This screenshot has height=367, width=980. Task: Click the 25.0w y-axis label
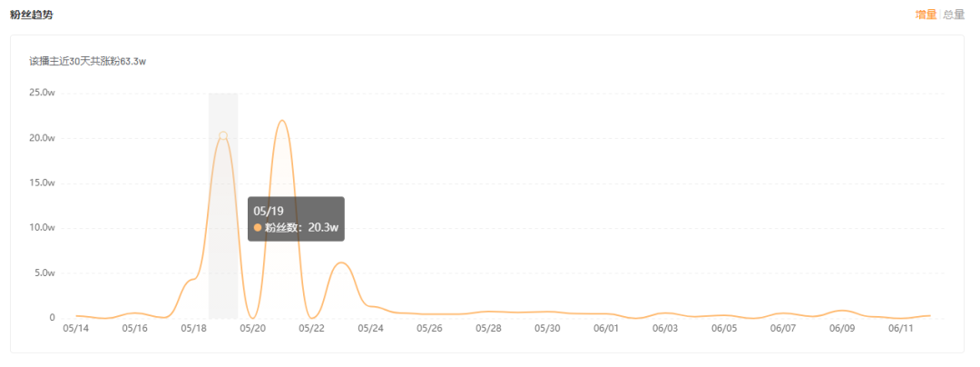44,93
